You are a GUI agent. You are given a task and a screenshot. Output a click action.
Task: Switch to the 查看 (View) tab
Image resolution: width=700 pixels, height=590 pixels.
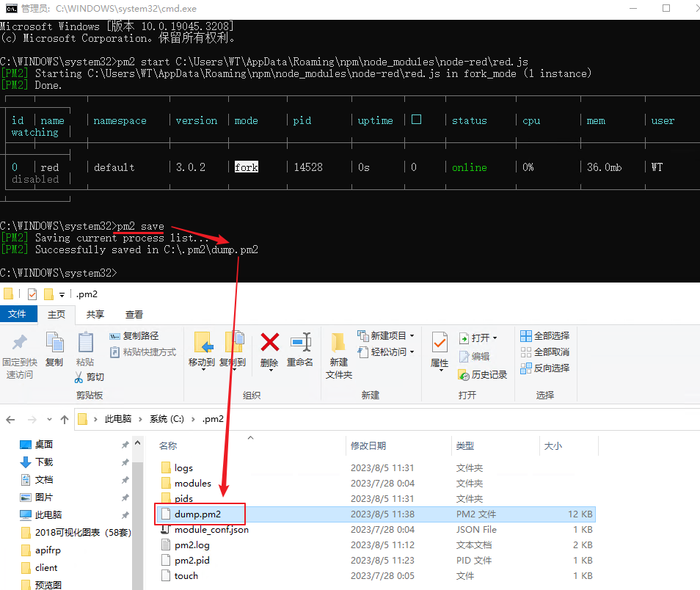(134, 314)
